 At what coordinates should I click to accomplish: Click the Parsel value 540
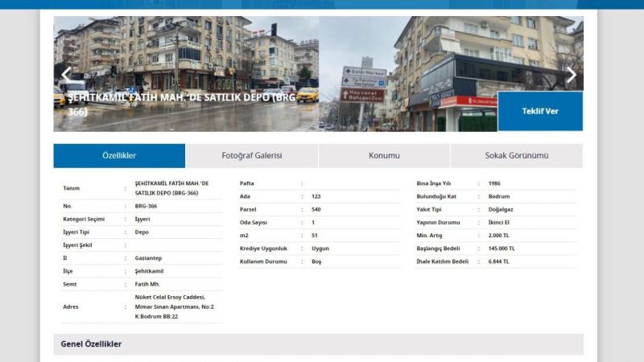coord(316,209)
